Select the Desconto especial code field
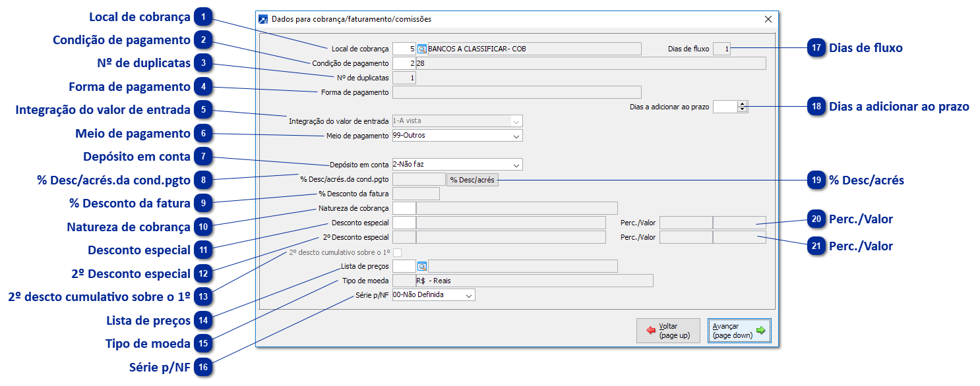The height and width of the screenshot is (386, 980). (404, 223)
